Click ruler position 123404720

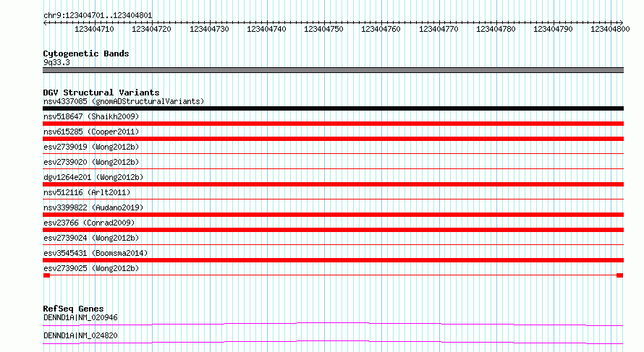[151, 29]
